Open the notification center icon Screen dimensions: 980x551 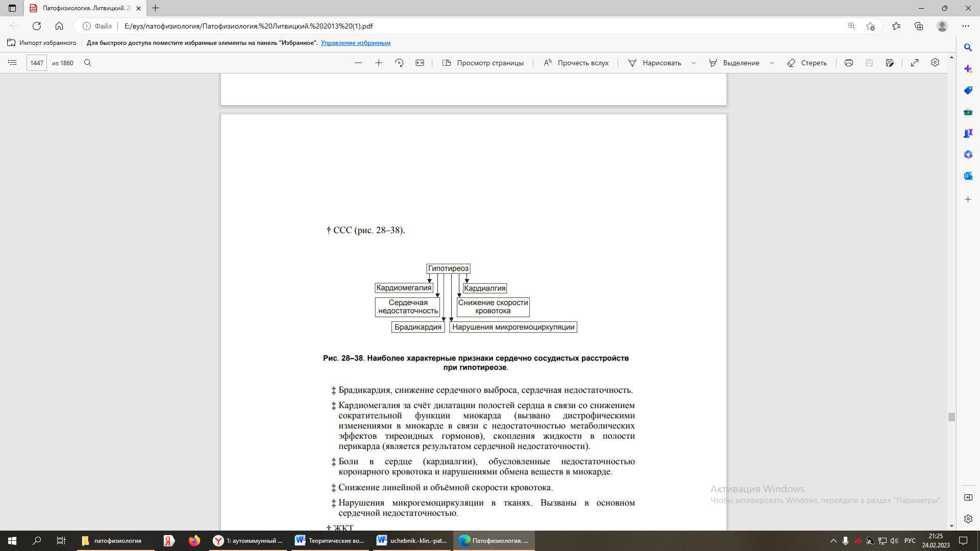pos(963,541)
